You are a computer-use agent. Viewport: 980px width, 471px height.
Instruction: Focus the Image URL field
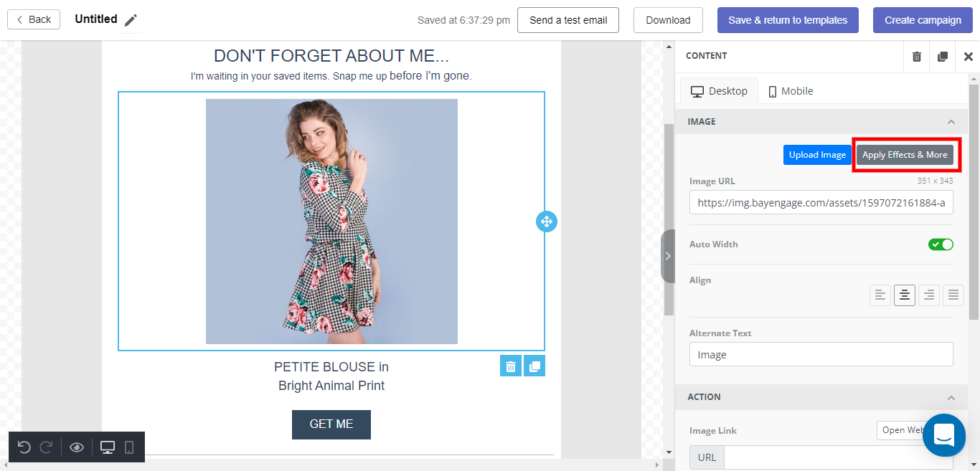click(821, 202)
